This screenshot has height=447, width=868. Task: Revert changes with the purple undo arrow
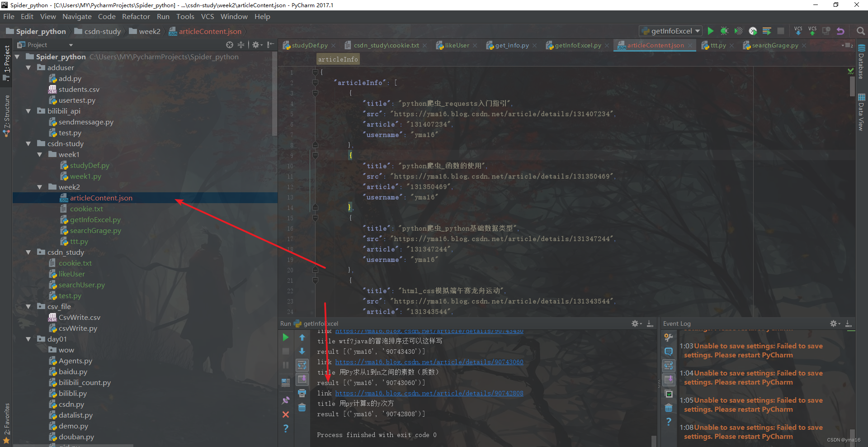click(840, 31)
